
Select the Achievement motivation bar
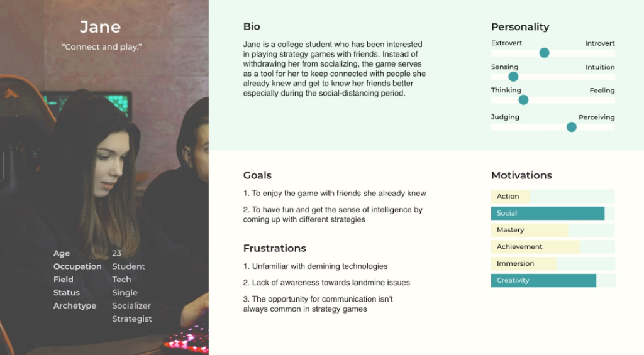click(x=553, y=247)
